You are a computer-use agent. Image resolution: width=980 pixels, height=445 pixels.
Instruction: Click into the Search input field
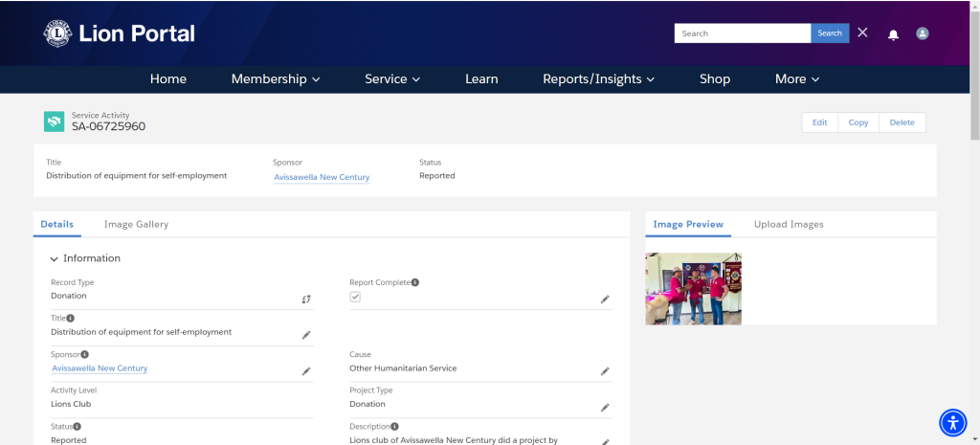[x=743, y=33]
